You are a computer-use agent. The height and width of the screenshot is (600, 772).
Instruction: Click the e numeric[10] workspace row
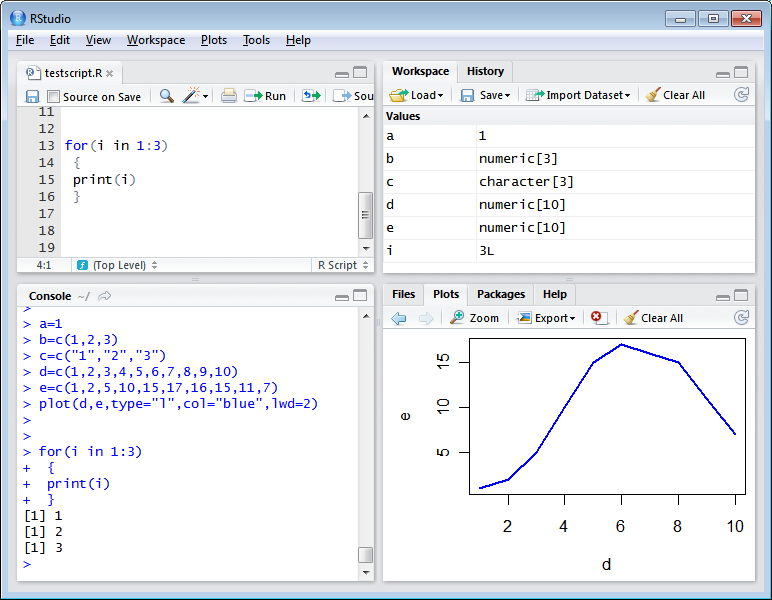569,228
